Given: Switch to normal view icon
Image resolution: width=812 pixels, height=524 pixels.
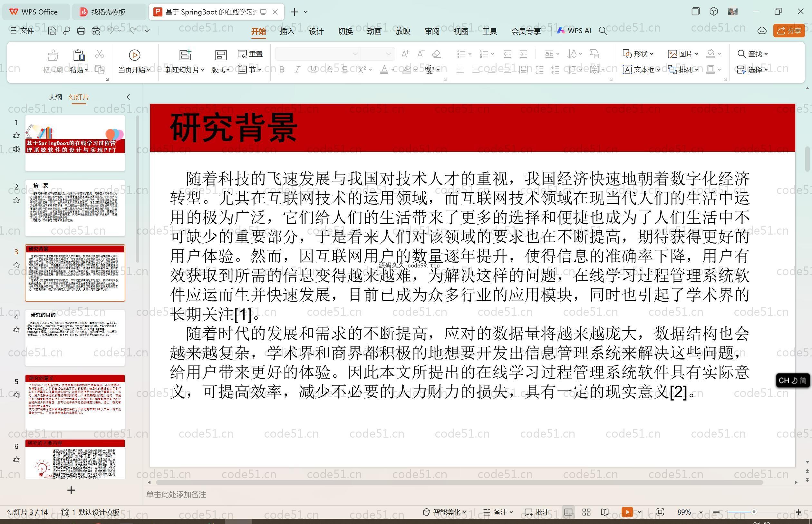Looking at the screenshot, I should coord(568,512).
